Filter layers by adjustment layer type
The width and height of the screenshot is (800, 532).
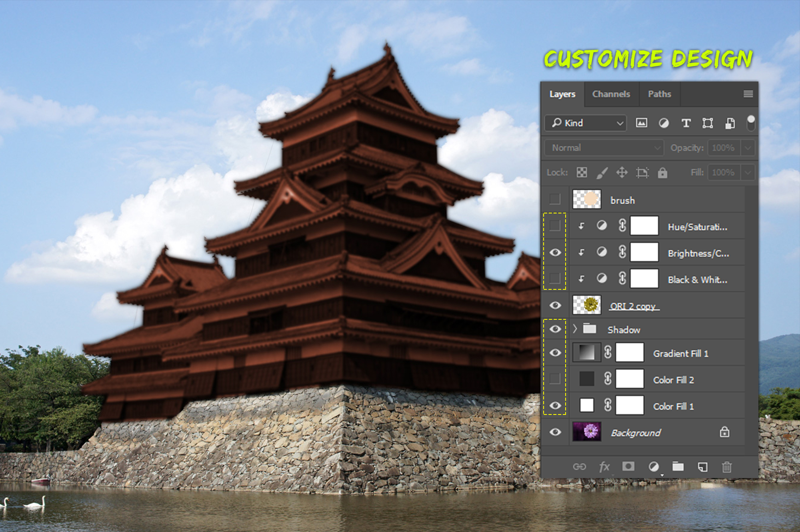point(664,123)
